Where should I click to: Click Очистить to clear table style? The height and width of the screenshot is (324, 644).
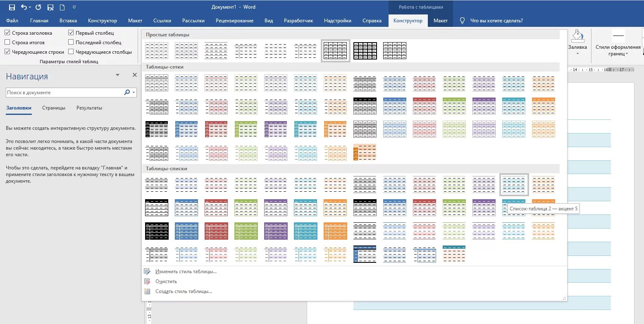pyautogui.click(x=166, y=281)
